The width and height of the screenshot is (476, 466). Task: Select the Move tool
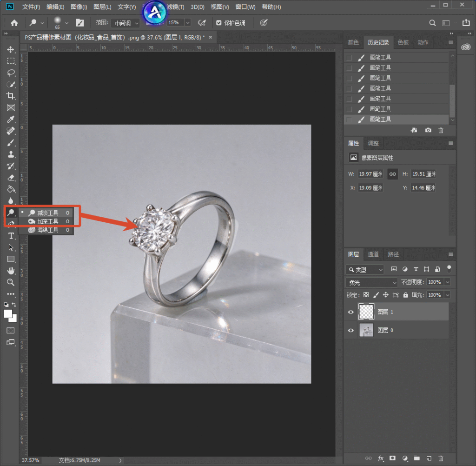(11, 49)
